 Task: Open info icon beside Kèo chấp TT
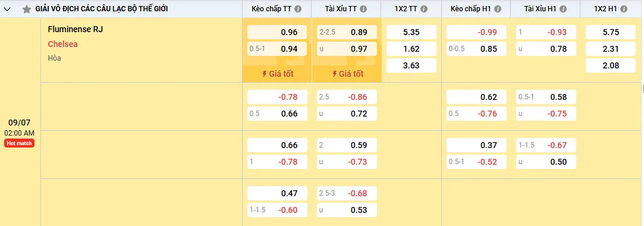tap(298, 9)
